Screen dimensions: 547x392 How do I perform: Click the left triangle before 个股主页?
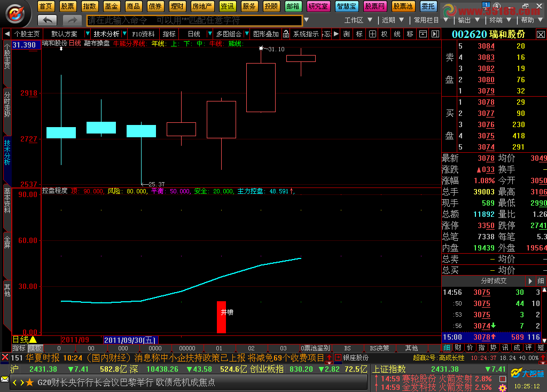point(7,34)
